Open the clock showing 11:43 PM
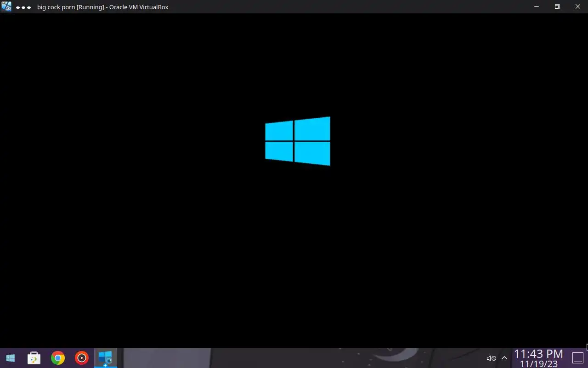The width and height of the screenshot is (588, 368). pos(538,358)
